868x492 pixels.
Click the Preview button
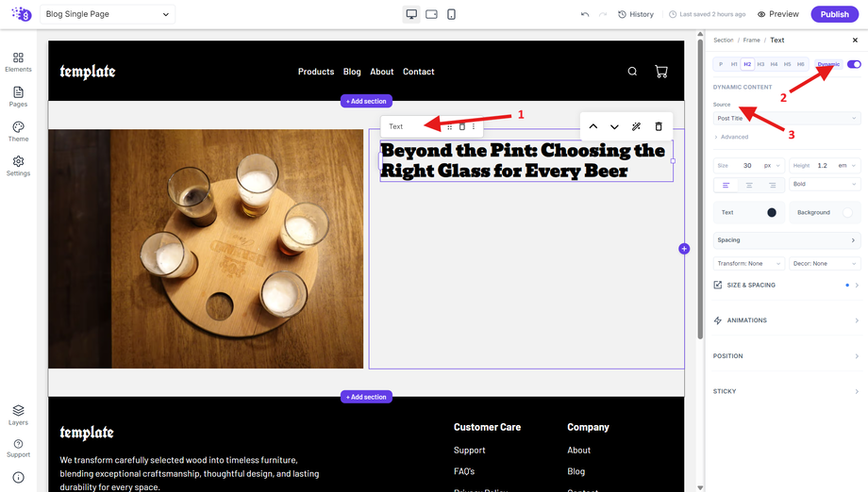(778, 14)
